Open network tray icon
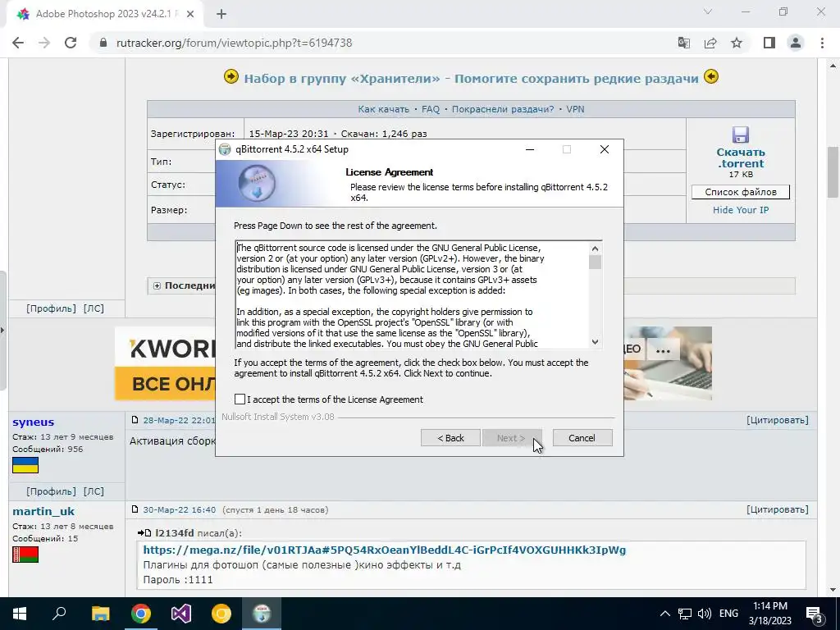This screenshot has height=630, width=840. pyautogui.click(x=685, y=614)
